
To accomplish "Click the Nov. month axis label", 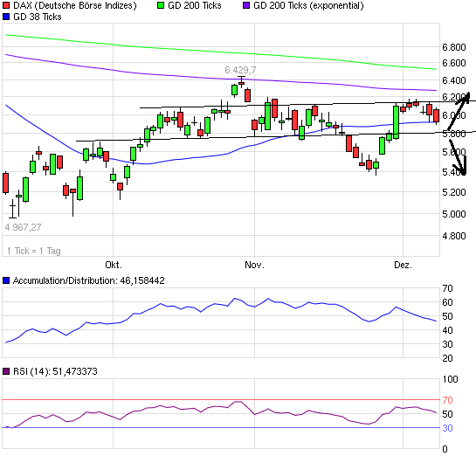I will point(254,265).
